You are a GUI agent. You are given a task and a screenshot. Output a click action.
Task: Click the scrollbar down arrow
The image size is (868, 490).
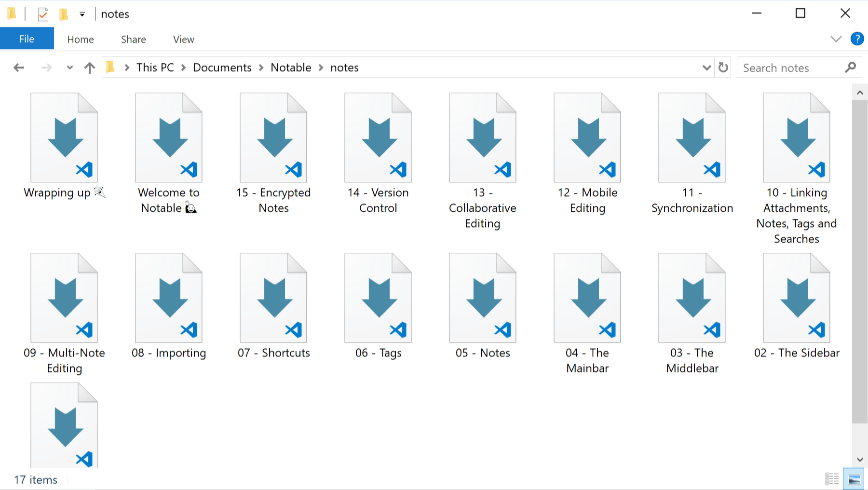point(860,460)
